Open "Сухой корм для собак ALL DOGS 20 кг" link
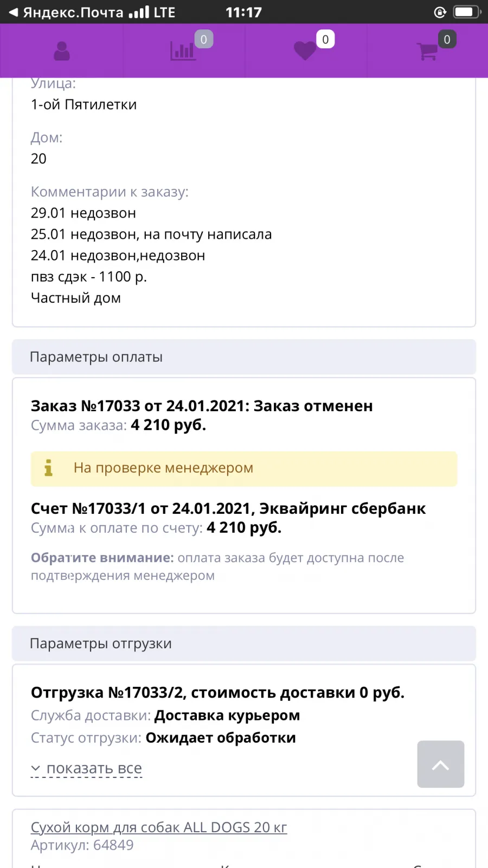The image size is (488, 868). pos(159,827)
